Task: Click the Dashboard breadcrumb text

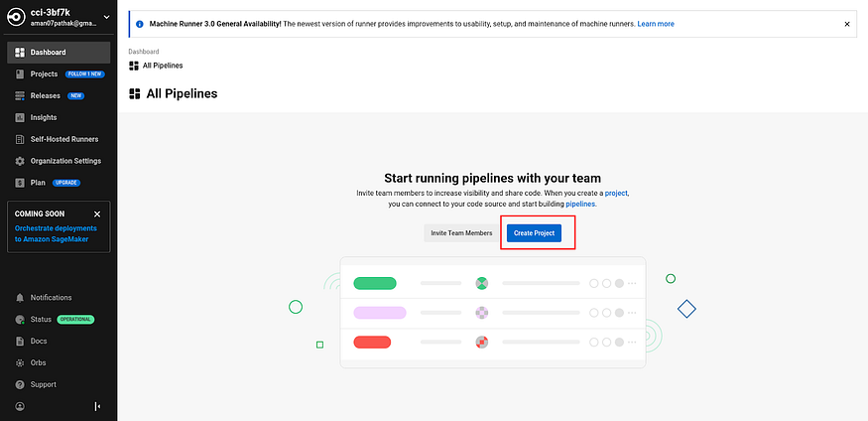Action: click(144, 52)
